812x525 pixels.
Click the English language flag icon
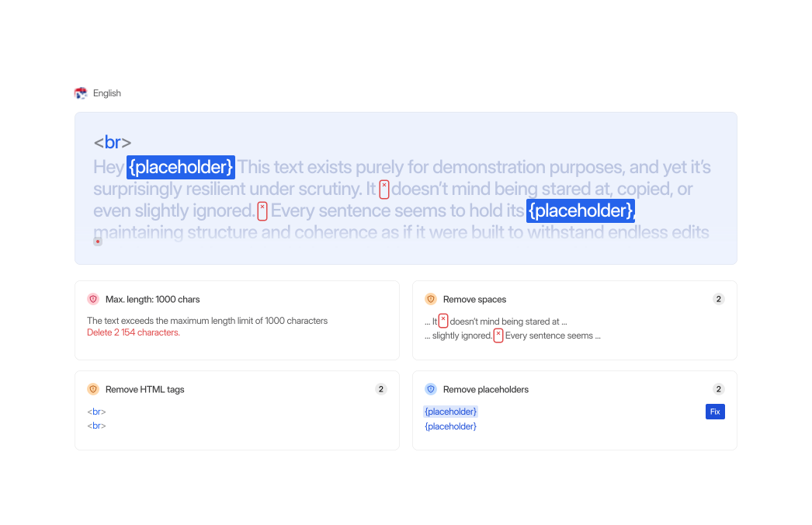click(81, 93)
